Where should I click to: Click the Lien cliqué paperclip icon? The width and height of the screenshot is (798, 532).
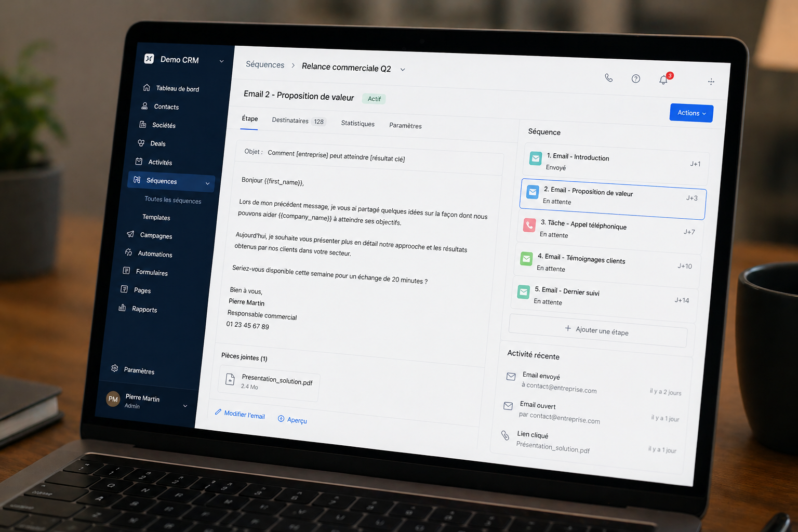tap(505, 435)
